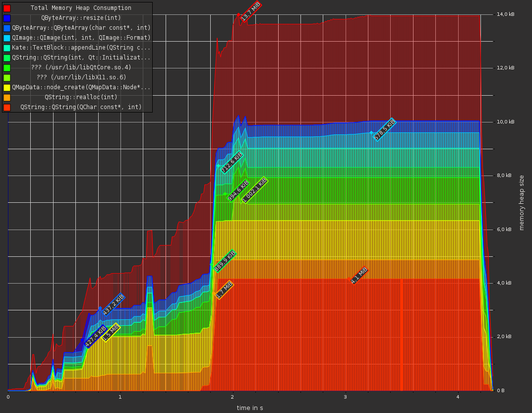Click the 889,9 KiB data label

(x=225, y=261)
